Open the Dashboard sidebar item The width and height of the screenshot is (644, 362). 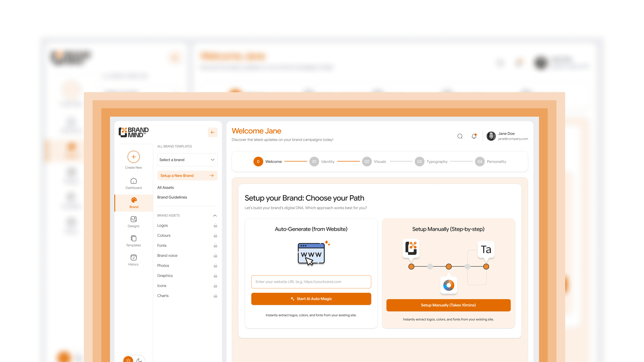pyautogui.click(x=133, y=183)
